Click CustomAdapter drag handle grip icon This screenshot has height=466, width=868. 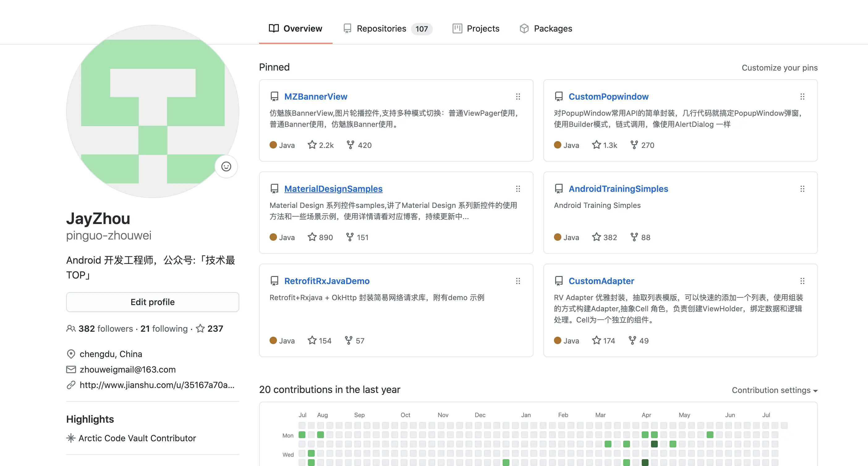tap(802, 281)
